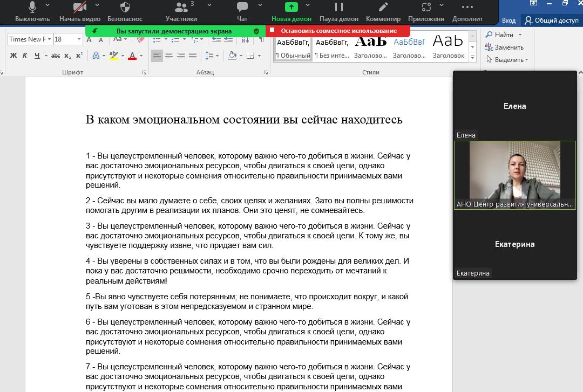The width and height of the screenshot is (583, 392).
Task: Pause the screen share (Пауза демон)
Action: [340, 12]
